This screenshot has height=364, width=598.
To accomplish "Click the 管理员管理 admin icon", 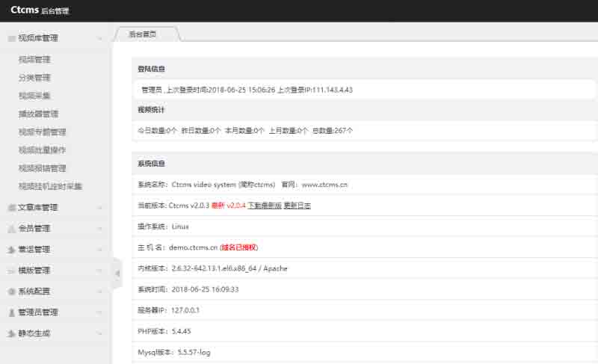I will click(x=11, y=312).
